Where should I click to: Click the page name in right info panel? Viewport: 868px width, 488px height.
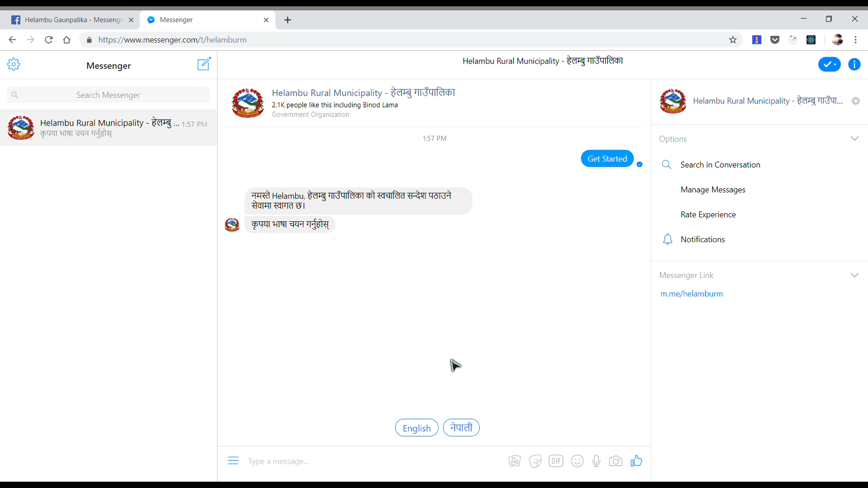point(768,101)
